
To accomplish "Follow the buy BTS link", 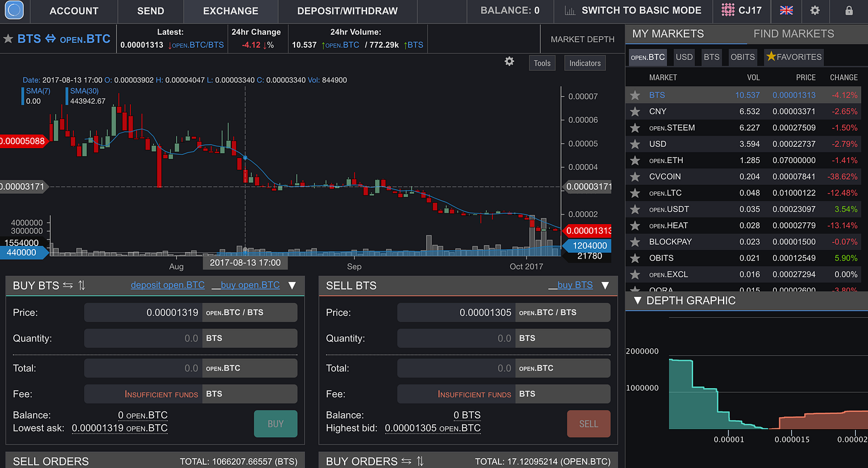I will tap(570, 285).
